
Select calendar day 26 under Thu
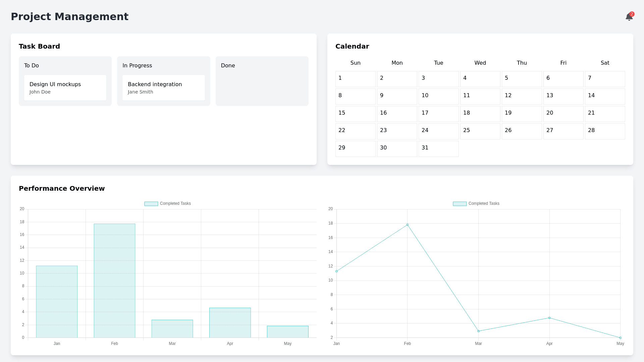522,131
